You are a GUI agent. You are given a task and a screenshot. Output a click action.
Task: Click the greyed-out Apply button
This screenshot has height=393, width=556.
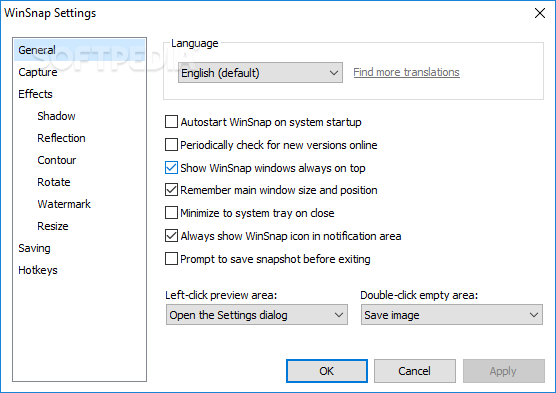click(504, 371)
